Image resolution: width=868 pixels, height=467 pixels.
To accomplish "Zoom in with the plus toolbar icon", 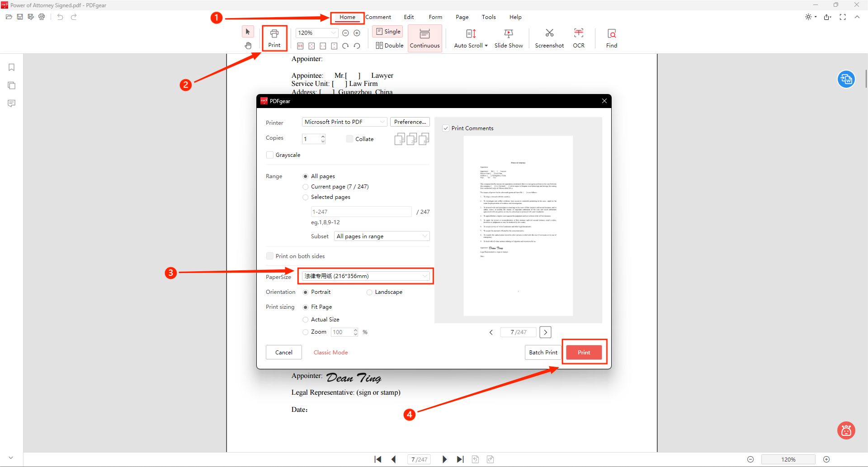I will point(357,33).
